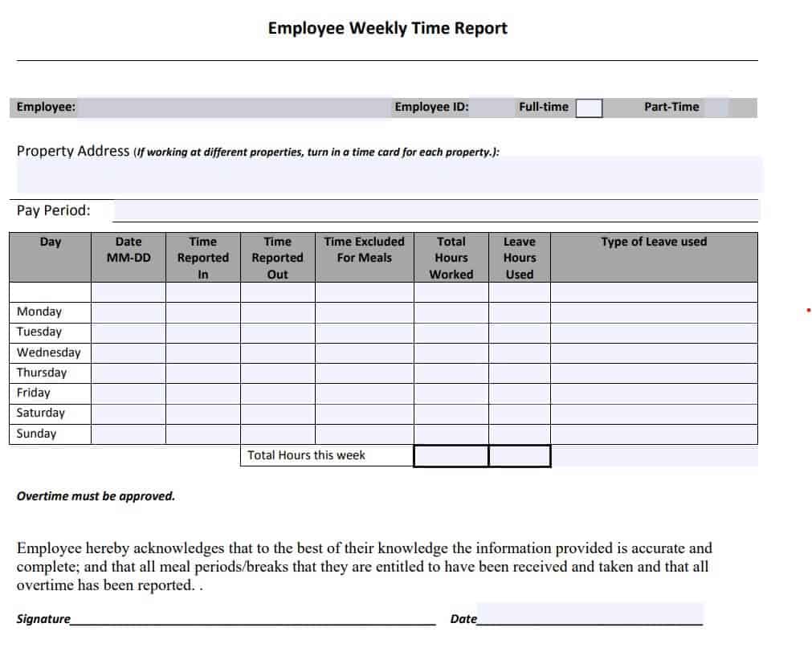812x672 pixels.
Task: Click Thursday's Type of Leave used cell
Action: tap(654, 373)
